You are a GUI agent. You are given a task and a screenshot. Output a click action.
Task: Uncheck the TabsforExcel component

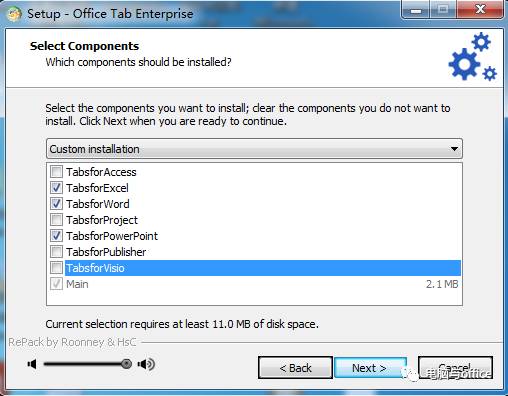56,188
